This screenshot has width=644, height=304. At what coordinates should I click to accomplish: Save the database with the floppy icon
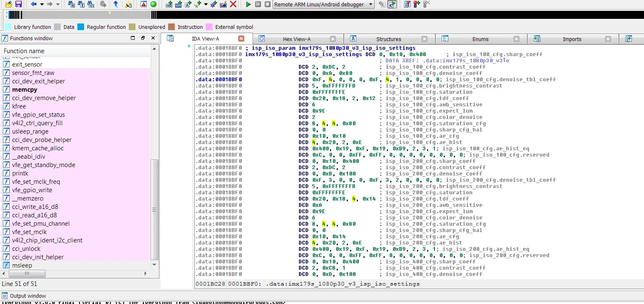coord(18,4)
